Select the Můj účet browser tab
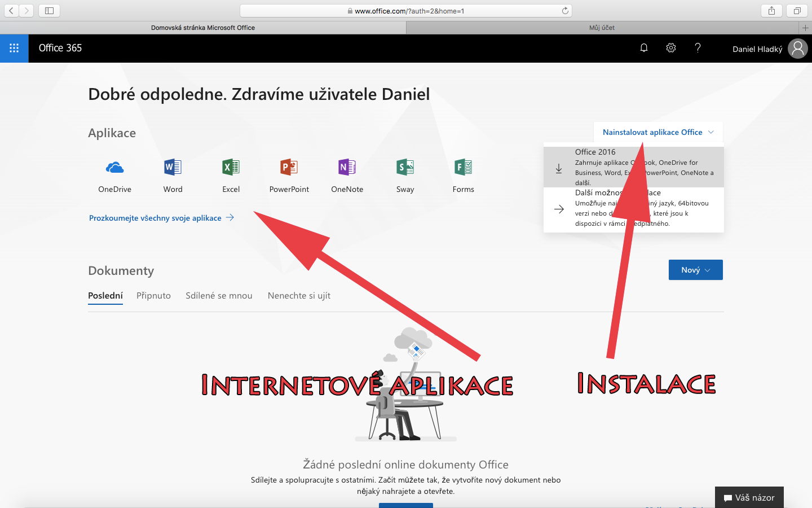Viewport: 812px width, 508px height. [x=602, y=28]
